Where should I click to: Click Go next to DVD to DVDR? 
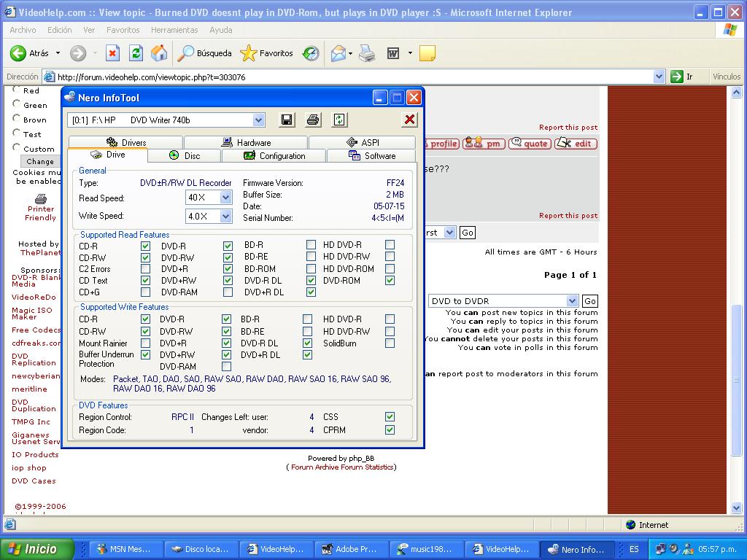point(589,301)
